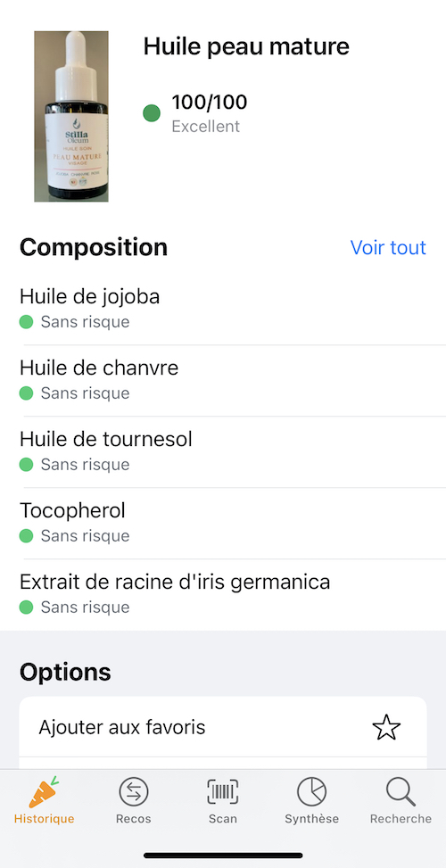Open the Synthèse pie chart tab

tap(311, 800)
